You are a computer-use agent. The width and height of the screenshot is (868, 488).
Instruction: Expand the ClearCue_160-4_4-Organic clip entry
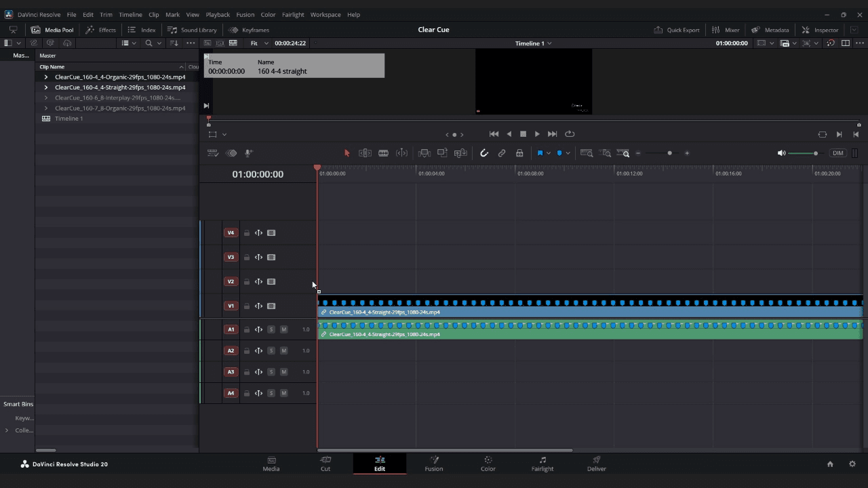tap(45, 77)
